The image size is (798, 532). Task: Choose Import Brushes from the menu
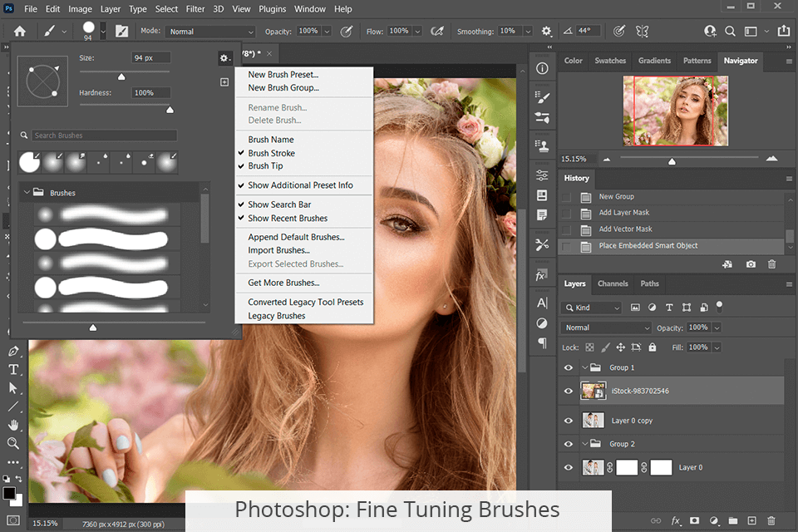click(x=278, y=250)
